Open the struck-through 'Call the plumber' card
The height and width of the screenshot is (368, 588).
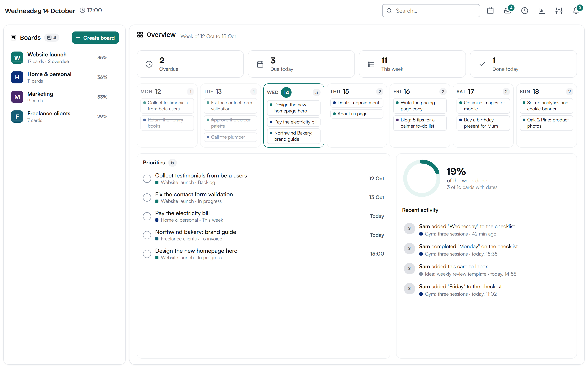[230, 137]
